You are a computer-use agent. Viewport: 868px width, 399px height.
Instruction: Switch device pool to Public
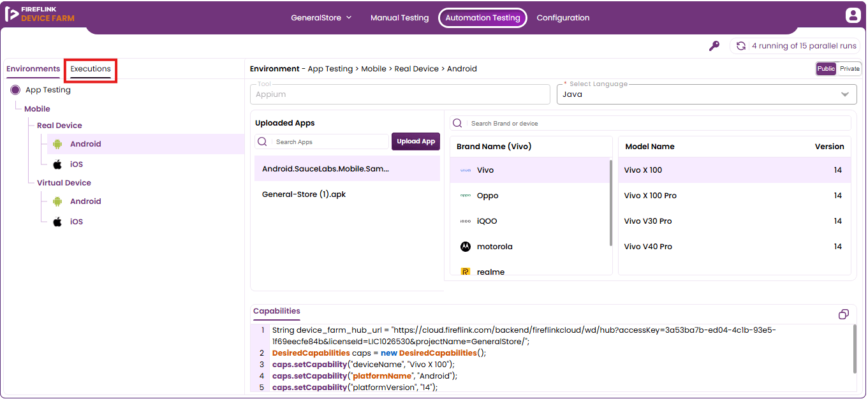[x=826, y=69]
